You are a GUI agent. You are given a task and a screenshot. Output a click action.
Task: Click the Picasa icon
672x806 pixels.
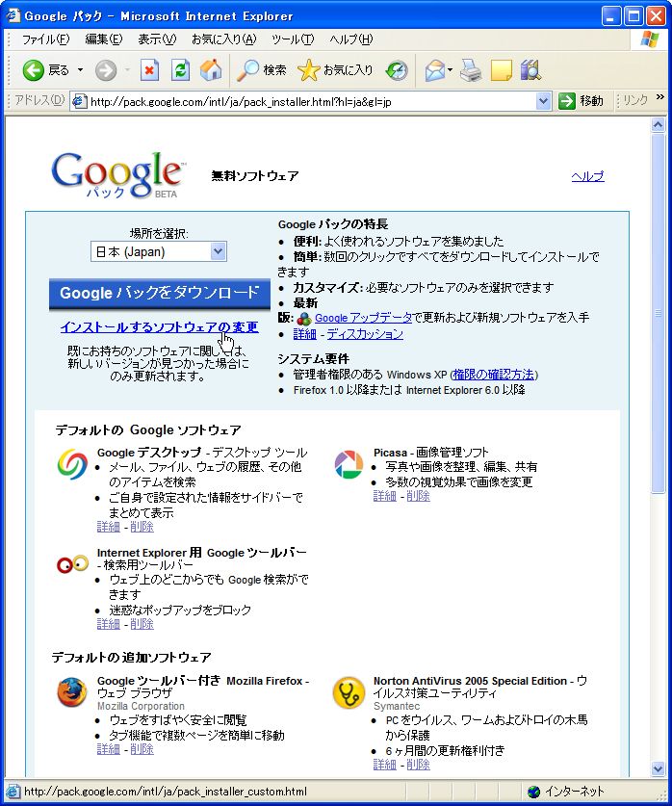(x=349, y=464)
